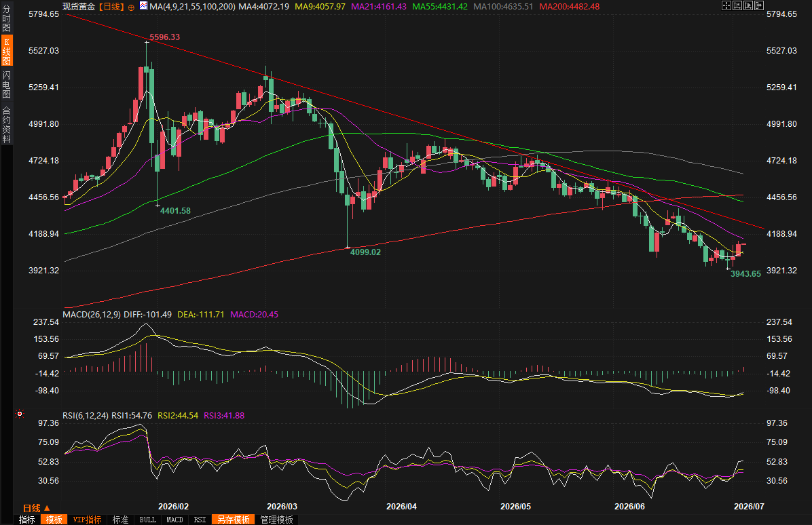This screenshot has height=525, width=812.
Task: Click the 另存模板 save-template button
Action: (x=233, y=520)
